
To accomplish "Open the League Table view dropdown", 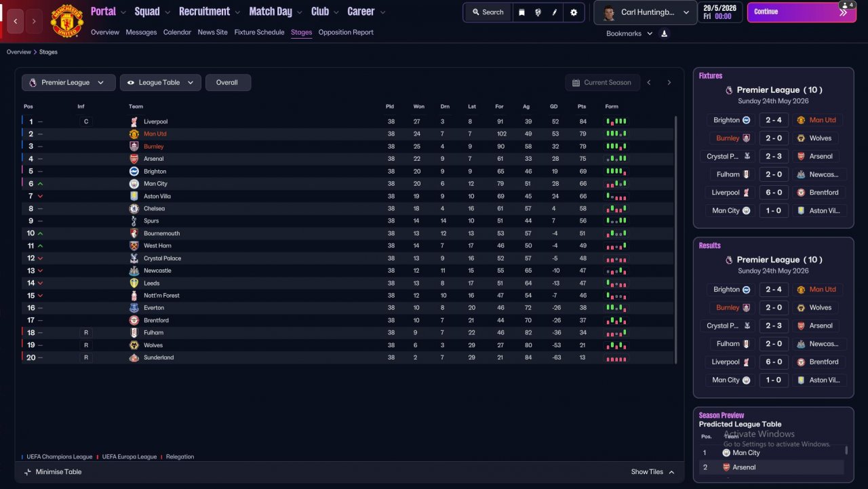I will tap(161, 83).
